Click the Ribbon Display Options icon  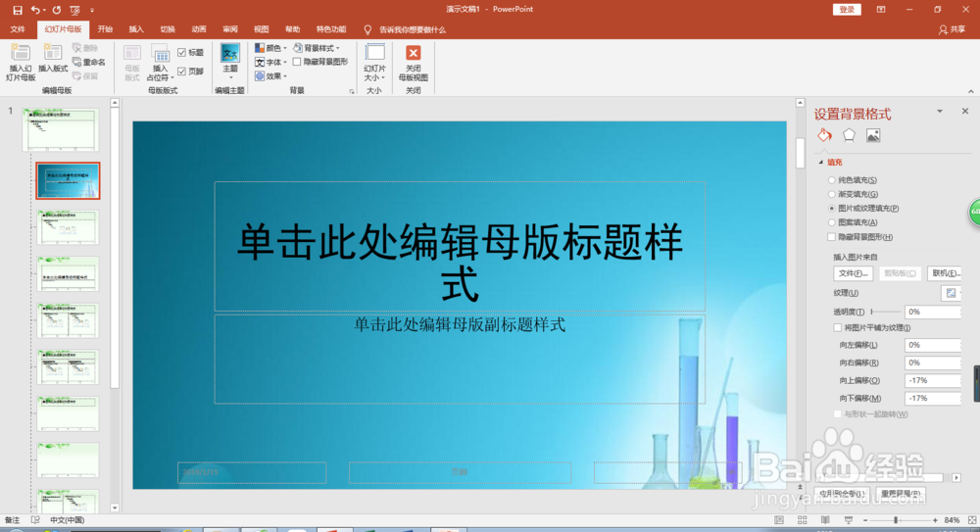(x=881, y=10)
